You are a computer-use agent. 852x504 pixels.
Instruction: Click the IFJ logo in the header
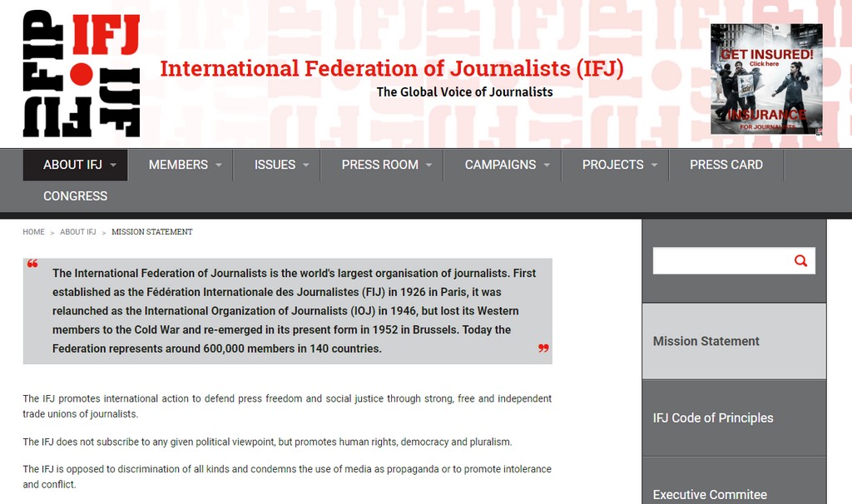(82, 73)
